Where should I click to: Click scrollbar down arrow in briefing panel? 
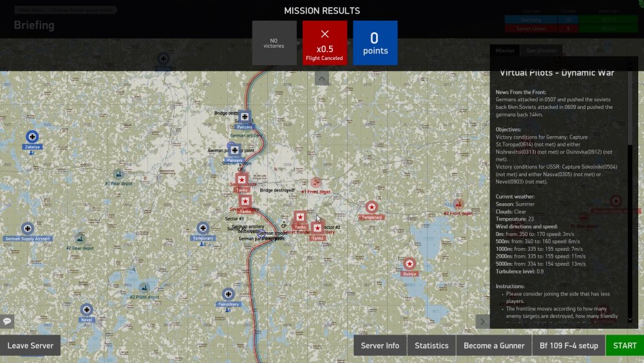630,319
